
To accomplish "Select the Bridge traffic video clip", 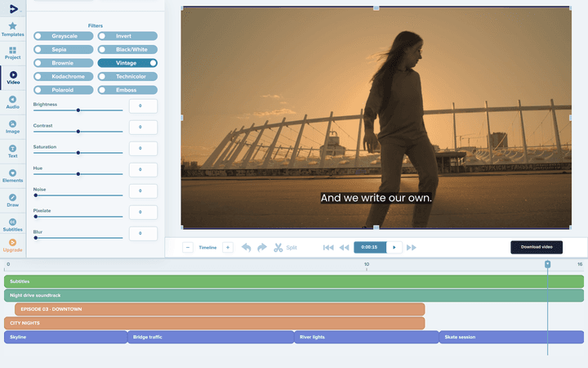I will [212, 337].
